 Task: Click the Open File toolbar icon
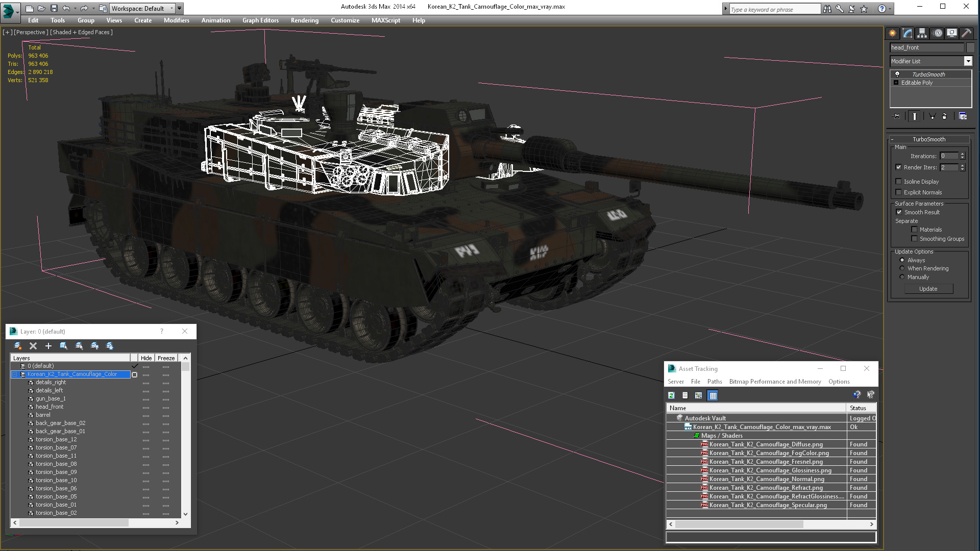(41, 8)
